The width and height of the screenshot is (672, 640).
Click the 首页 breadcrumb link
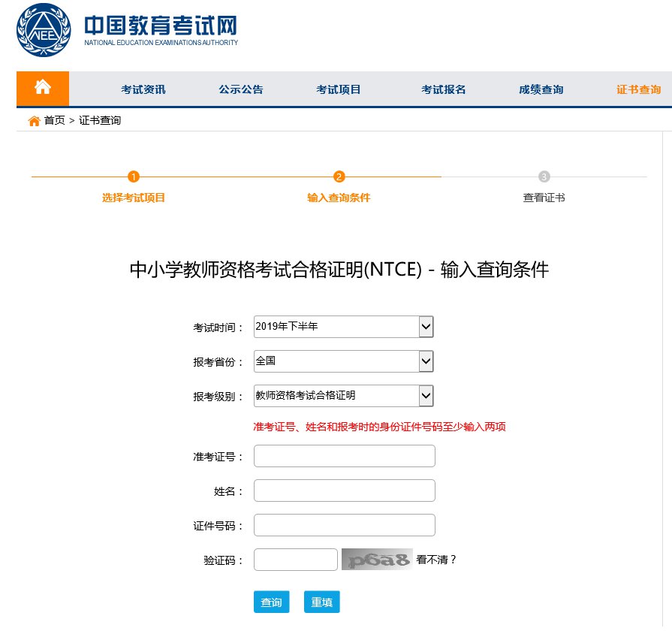tap(54, 120)
